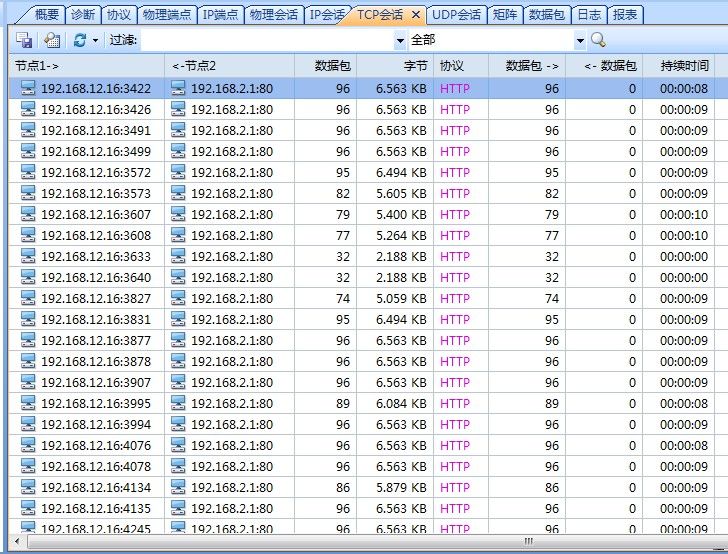Click the second toolbar icon beside save
Screen dimensions: 728x554
click(x=52, y=40)
